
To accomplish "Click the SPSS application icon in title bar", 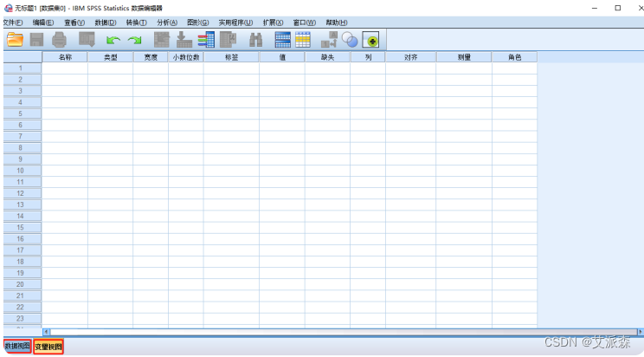I will (x=8, y=8).
